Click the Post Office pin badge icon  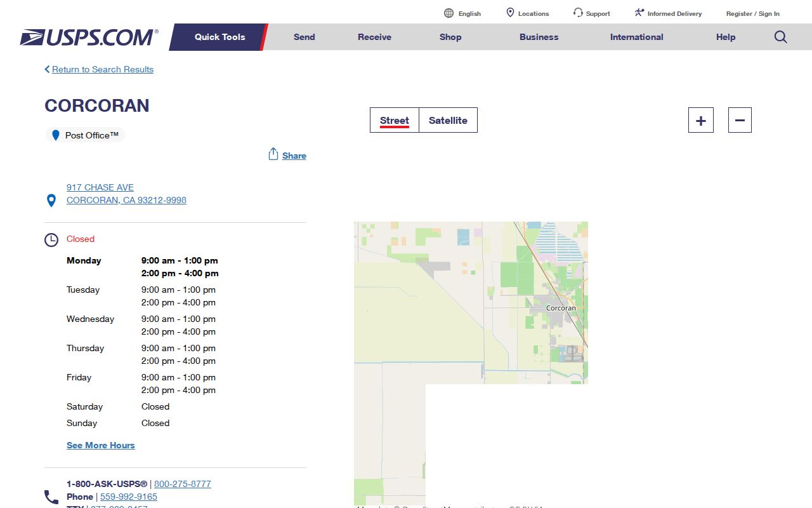coord(56,135)
